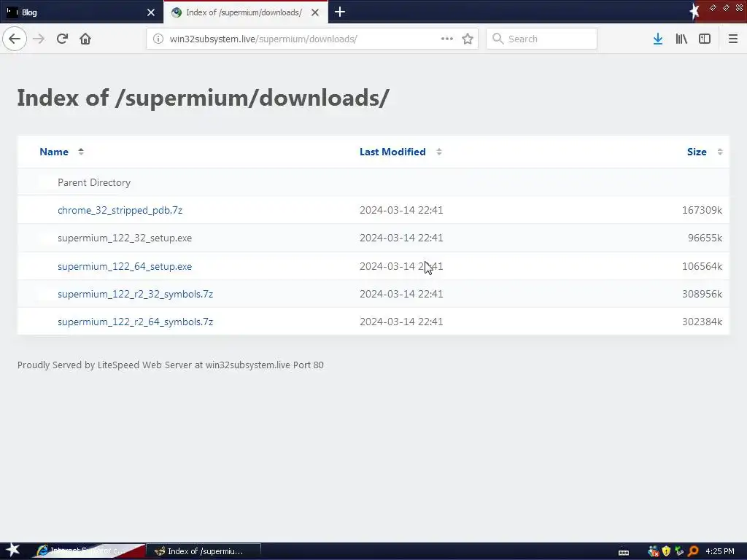Click the forward navigation arrow
Viewport: 747px width, 560px height.
point(39,39)
